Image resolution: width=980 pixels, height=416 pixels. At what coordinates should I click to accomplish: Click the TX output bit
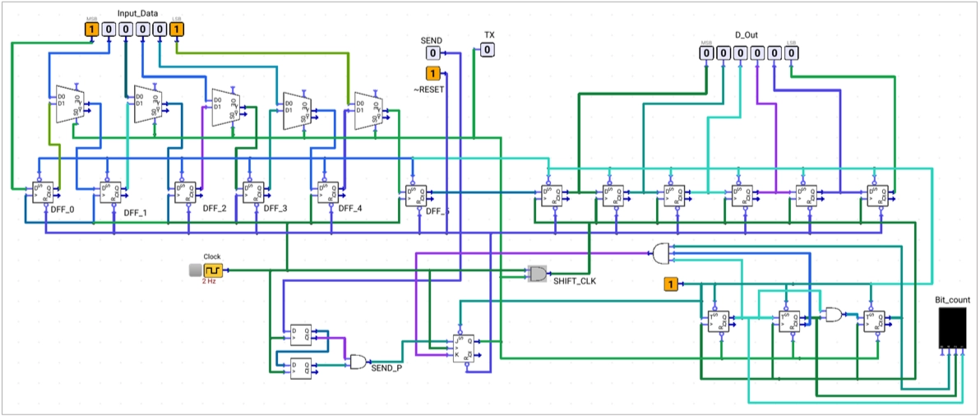(488, 50)
